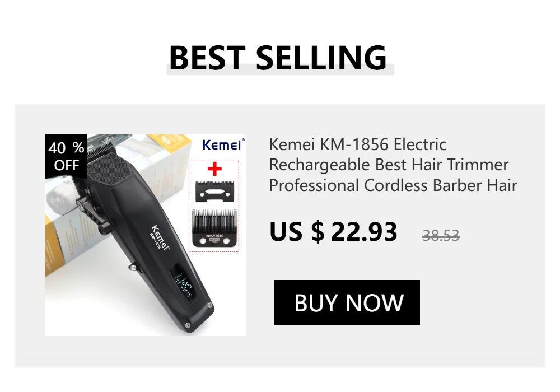Click the BEST SELLING heading
This screenshot has height=392, width=560.
coord(278,58)
